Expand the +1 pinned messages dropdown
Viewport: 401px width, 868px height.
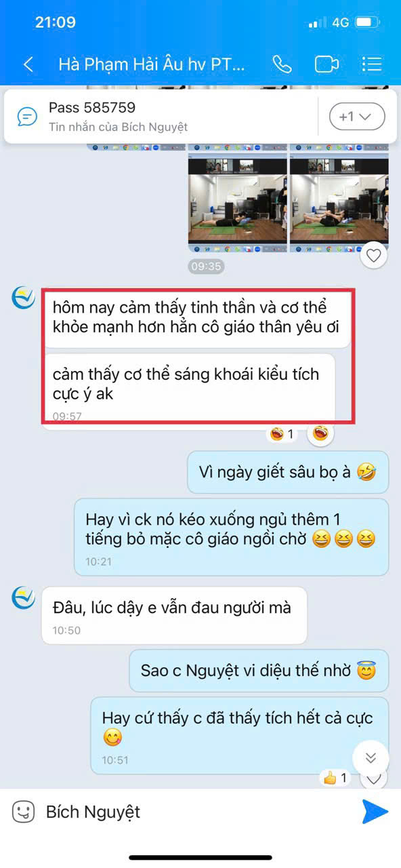tap(357, 117)
